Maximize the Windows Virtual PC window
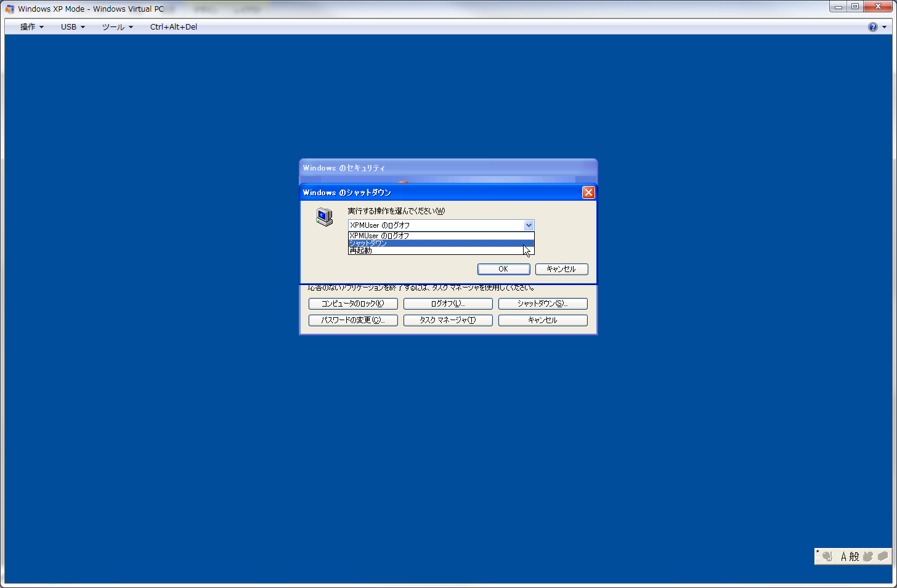897x588 pixels. [855, 7]
